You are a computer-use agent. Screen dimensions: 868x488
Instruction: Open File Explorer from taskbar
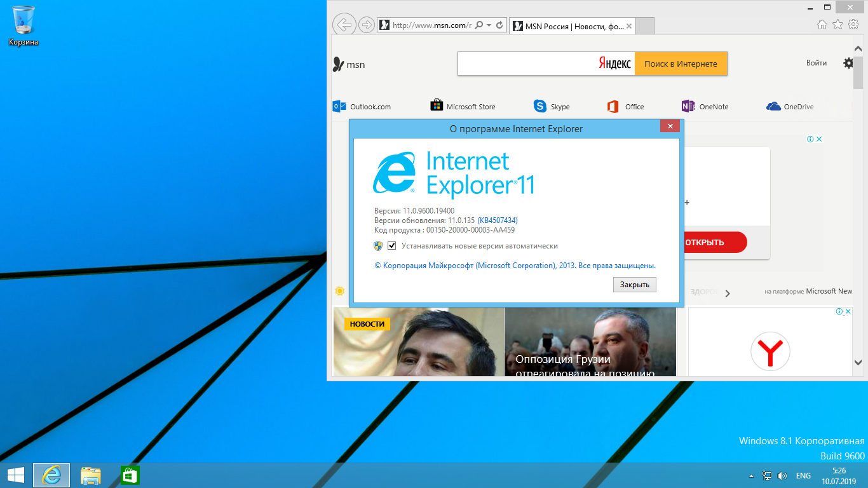click(x=91, y=475)
